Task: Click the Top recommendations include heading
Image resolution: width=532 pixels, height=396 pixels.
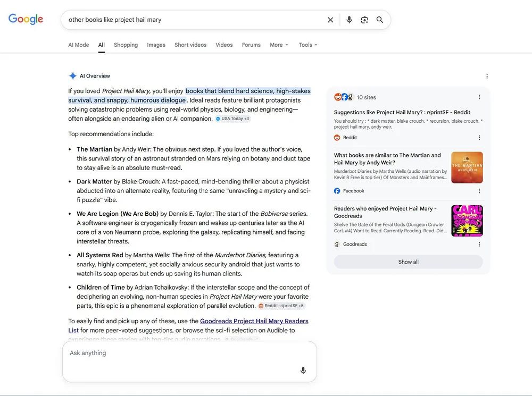Action: tap(111, 134)
